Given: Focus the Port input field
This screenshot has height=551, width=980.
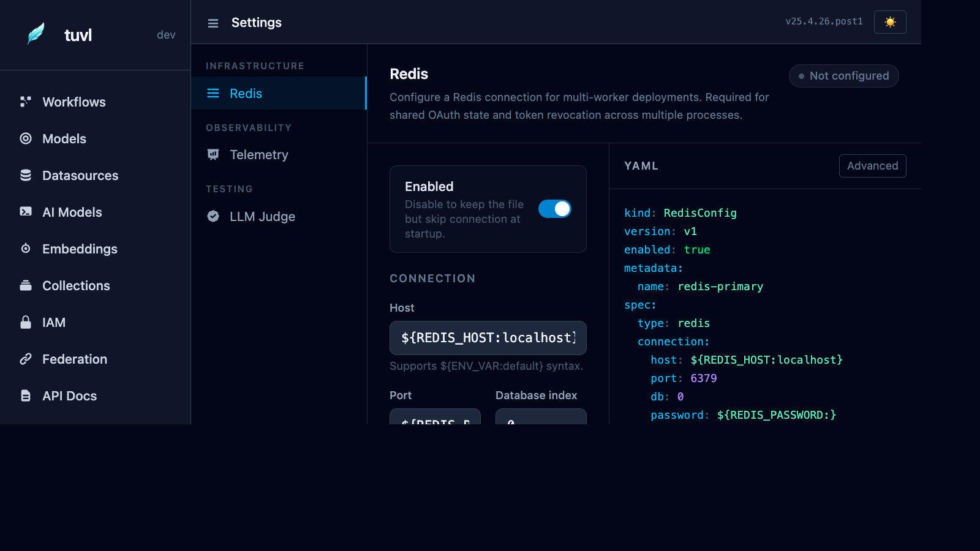Looking at the screenshot, I should click(435, 416).
